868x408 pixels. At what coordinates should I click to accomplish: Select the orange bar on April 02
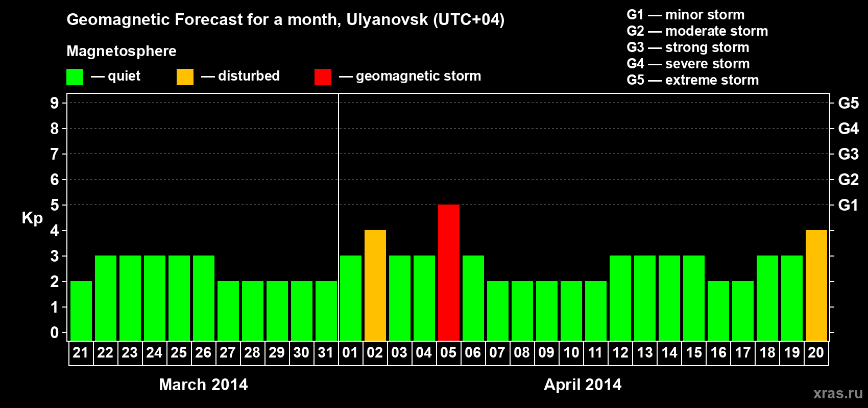tap(375, 285)
